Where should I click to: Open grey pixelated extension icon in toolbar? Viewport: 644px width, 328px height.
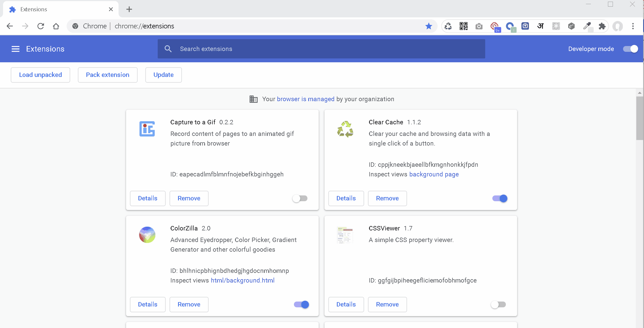click(x=556, y=26)
